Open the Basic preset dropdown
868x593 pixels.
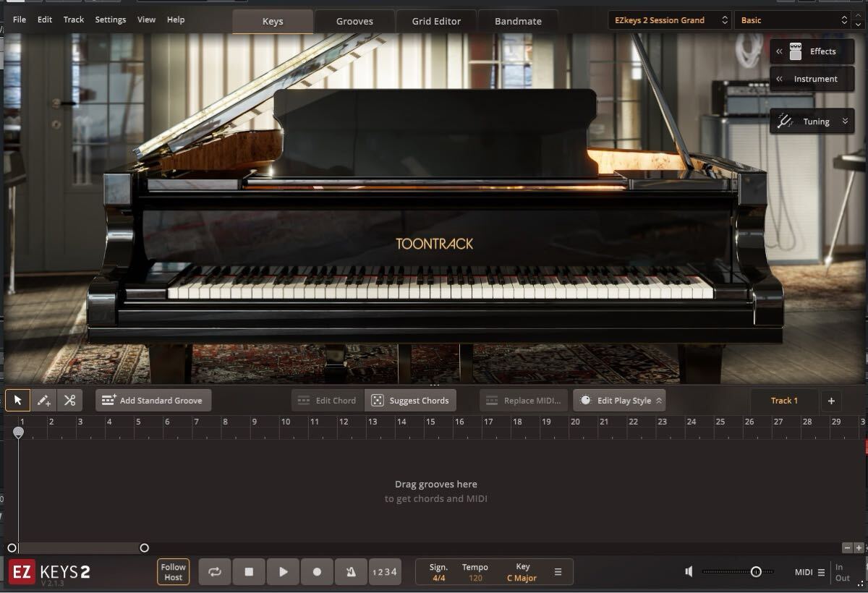pos(791,20)
